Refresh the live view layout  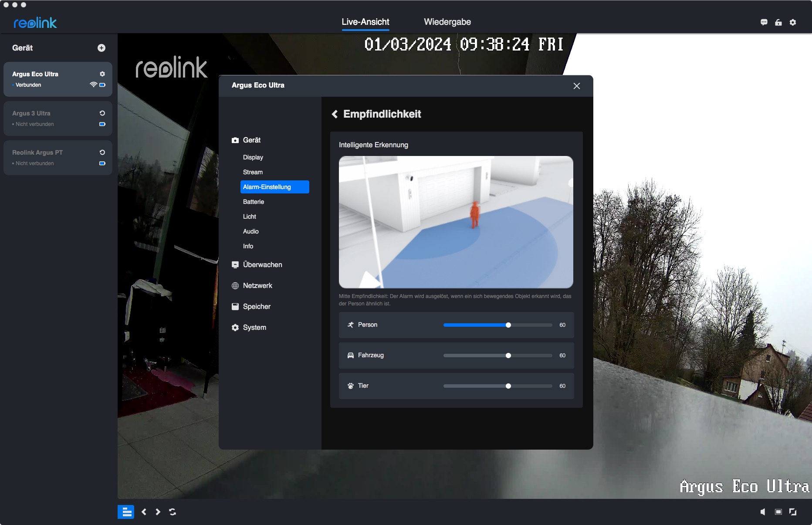click(173, 512)
